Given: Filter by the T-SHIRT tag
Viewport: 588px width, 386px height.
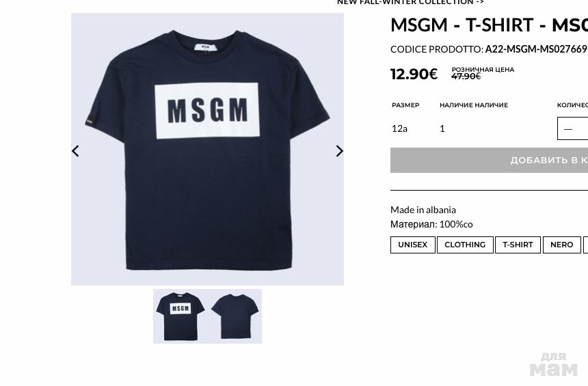Looking at the screenshot, I should [x=518, y=245].
